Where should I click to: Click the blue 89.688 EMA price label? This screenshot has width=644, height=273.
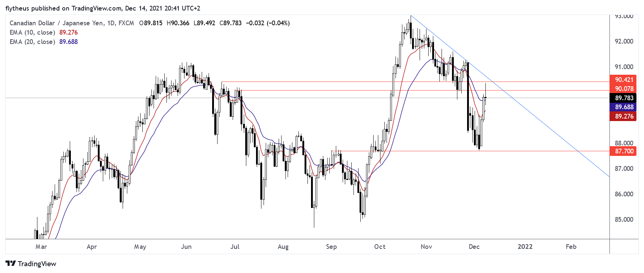624,107
